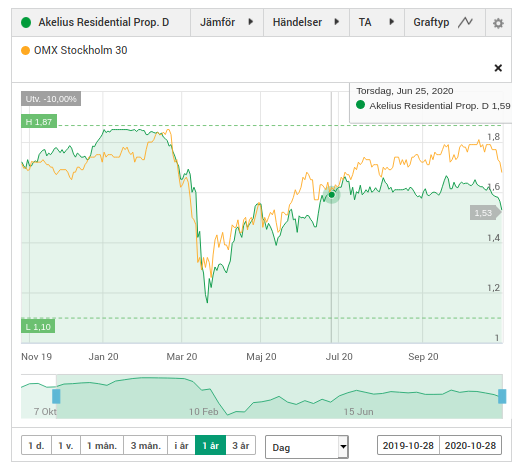Click the Graftyp line chart icon

465,22
